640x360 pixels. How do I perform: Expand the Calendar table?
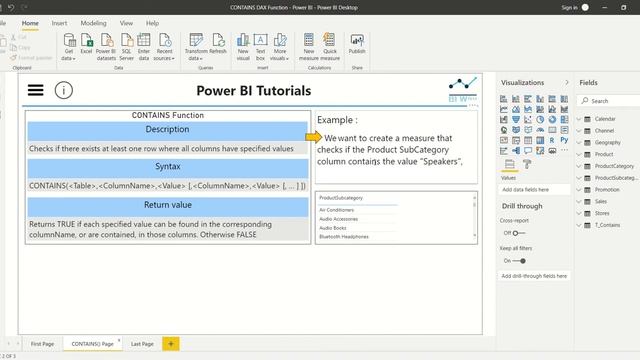[x=579, y=119]
